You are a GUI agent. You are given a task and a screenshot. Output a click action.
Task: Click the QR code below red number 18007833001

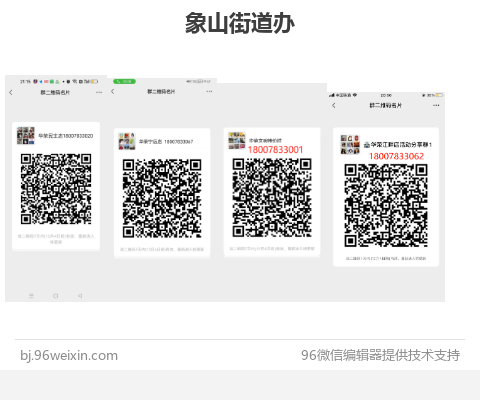(x=272, y=198)
